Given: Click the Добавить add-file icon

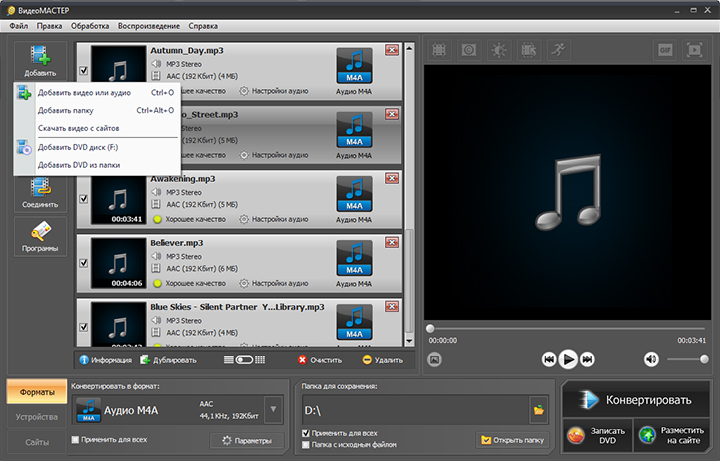Looking at the screenshot, I should (x=40, y=61).
